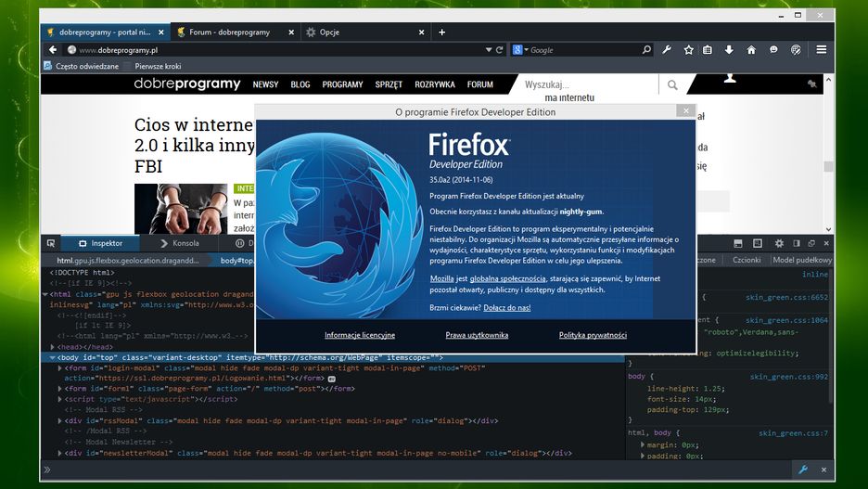Show bookmarks list icon next to star
868x489 pixels.
tap(708, 50)
